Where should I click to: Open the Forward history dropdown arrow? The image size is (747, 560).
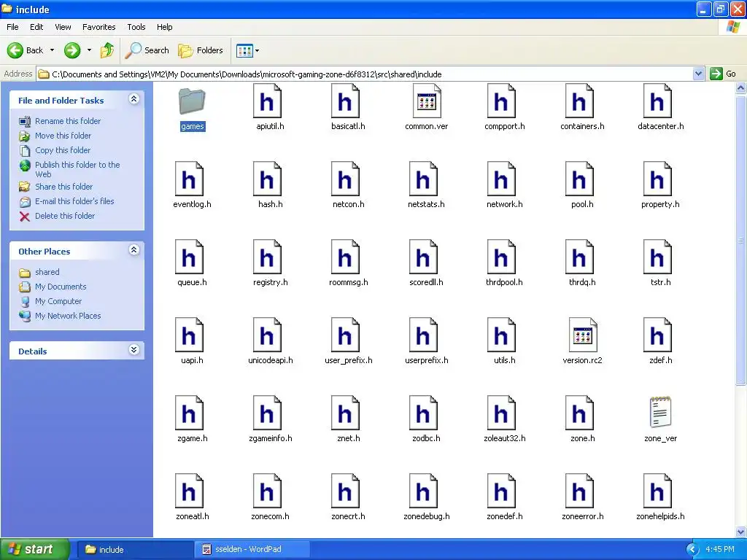pos(89,50)
